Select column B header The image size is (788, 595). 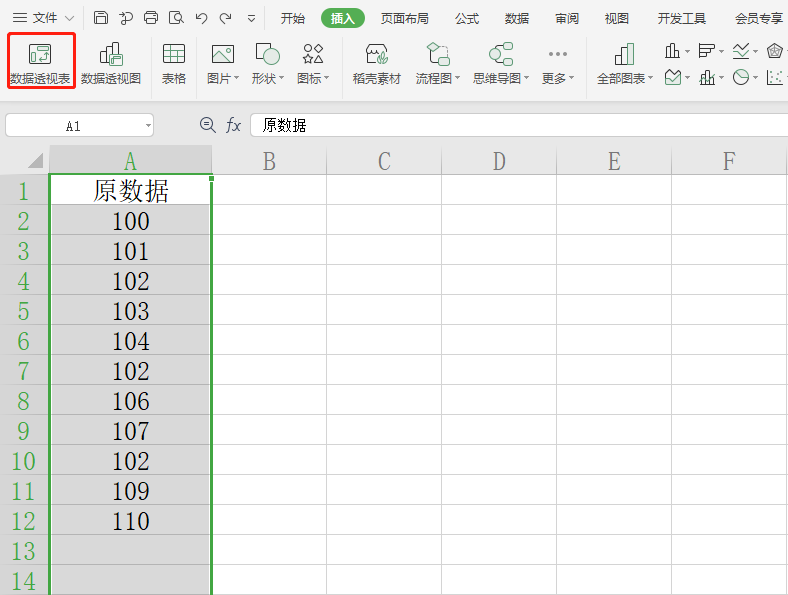(269, 161)
